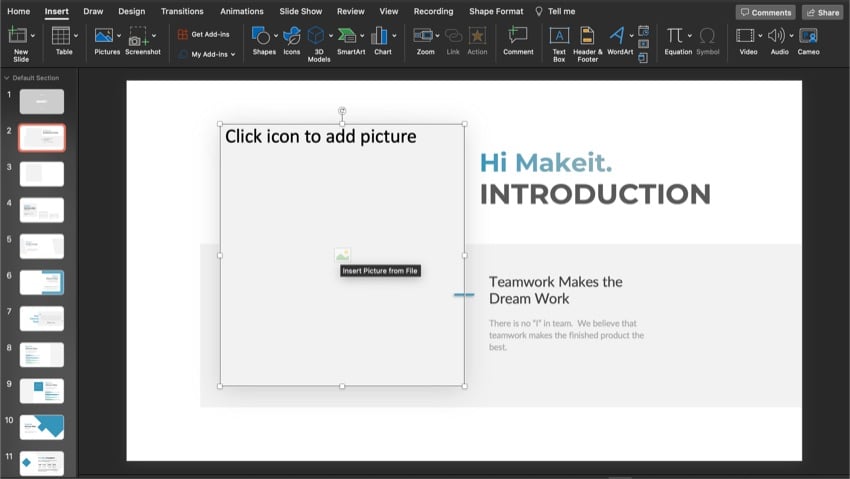This screenshot has height=479, width=850.
Task: Open Header & Footer settings
Action: [587, 37]
